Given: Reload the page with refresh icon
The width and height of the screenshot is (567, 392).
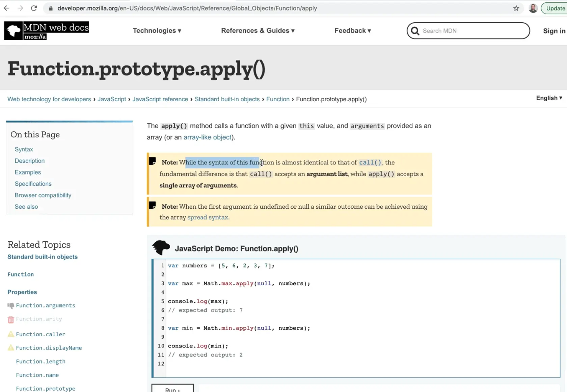Looking at the screenshot, I should tap(34, 8).
